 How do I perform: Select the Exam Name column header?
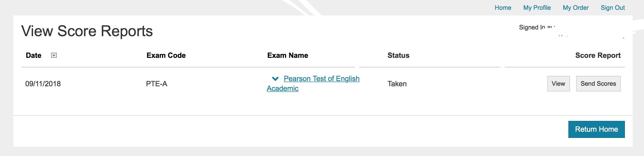[287, 55]
